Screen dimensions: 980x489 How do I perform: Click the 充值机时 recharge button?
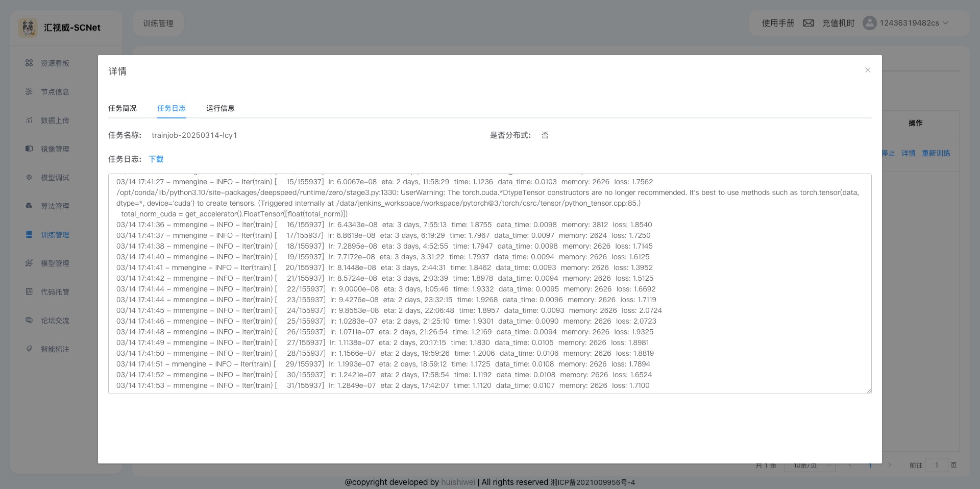click(x=838, y=23)
